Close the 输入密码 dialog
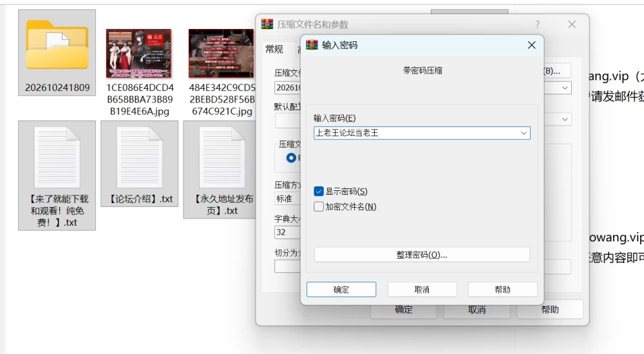Image resolution: width=644 pixels, height=354 pixels. 531,45
